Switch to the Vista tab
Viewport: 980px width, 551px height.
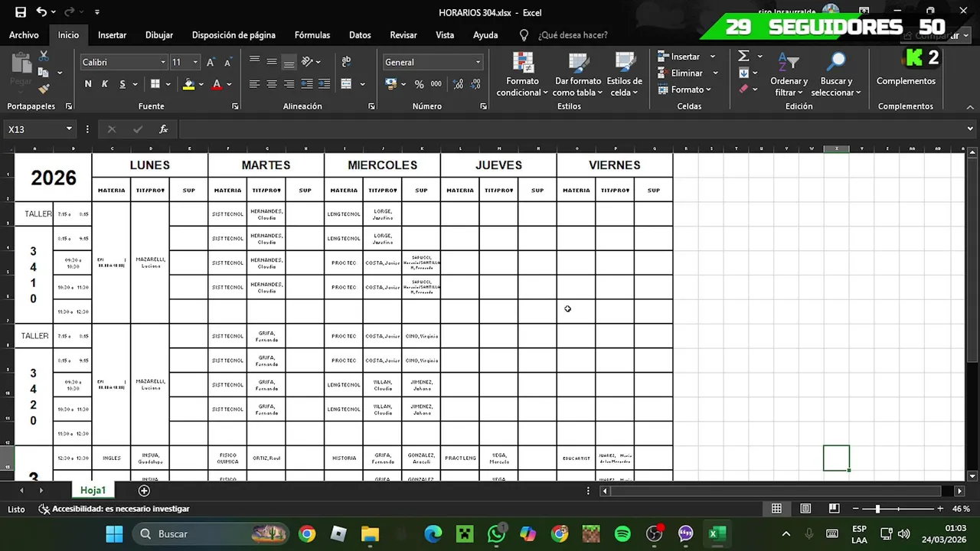coord(445,35)
